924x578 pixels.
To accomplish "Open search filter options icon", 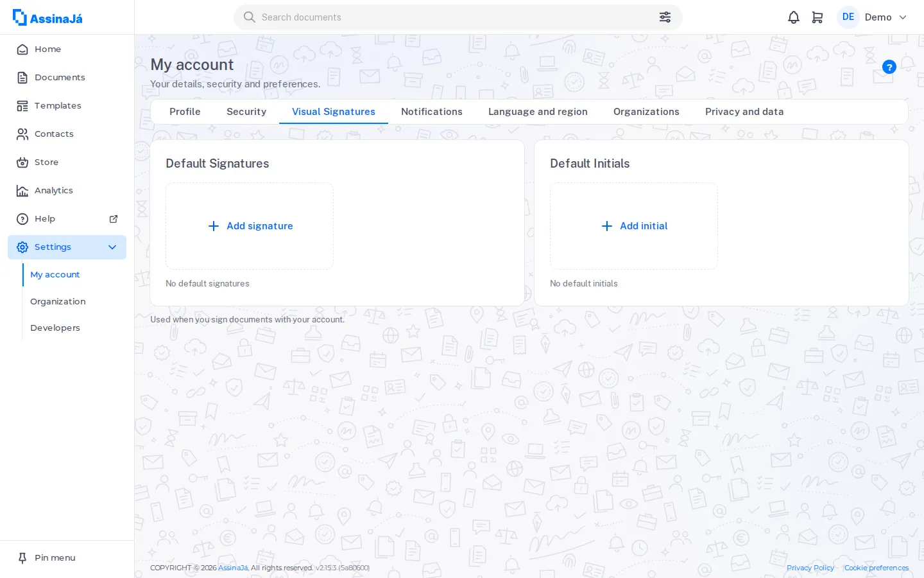I will pos(665,17).
